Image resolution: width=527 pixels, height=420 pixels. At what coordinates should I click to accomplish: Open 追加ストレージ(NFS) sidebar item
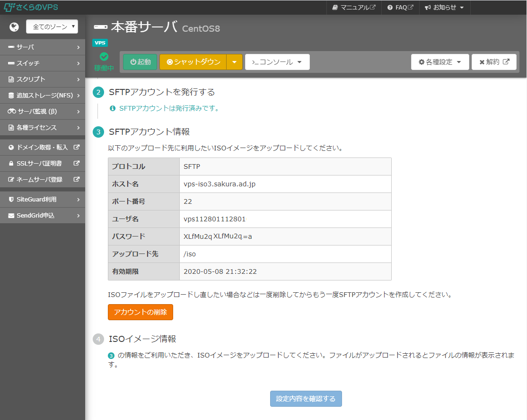coord(43,96)
